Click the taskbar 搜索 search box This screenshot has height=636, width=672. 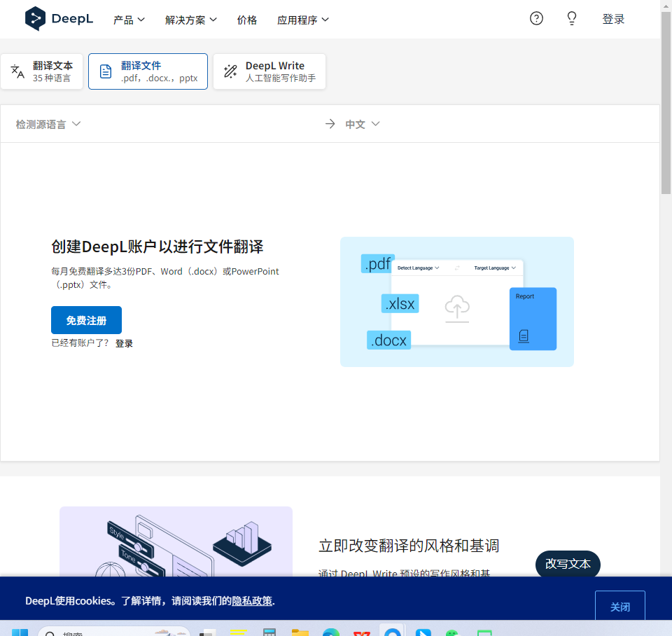tap(114, 631)
